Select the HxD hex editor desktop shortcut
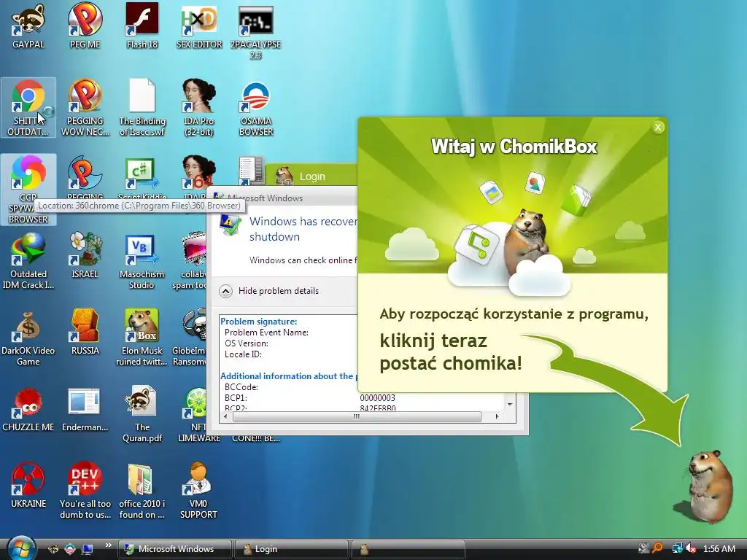Screen dimensions: 747x560 (x=199, y=26)
